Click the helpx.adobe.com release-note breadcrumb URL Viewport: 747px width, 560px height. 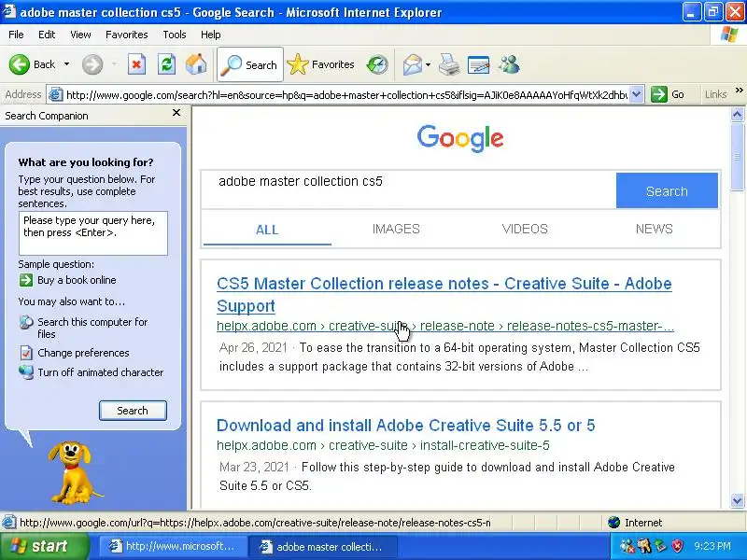(x=445, y=326)
